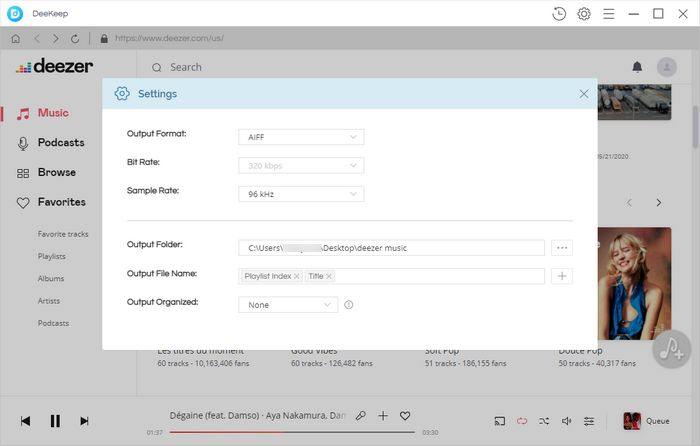This screenshot has height=446, width=700.
Task: Add a file name tag with plus button
Action: pos(562,276)
